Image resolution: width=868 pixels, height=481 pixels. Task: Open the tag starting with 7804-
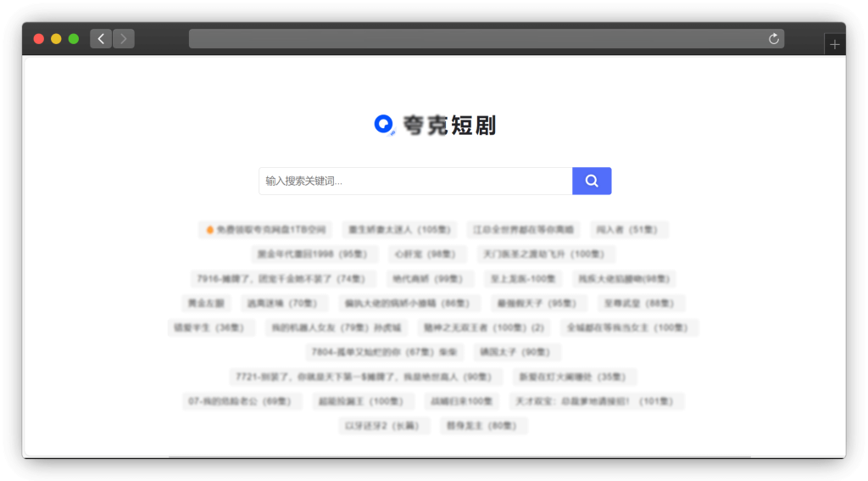pyautogui.click(x=384, y=352)
